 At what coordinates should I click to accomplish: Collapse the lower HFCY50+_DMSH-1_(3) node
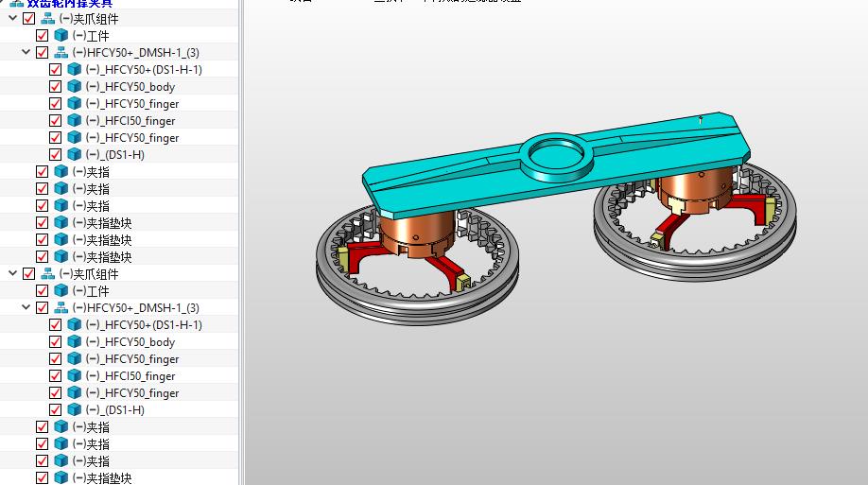[x=26, y=307]
